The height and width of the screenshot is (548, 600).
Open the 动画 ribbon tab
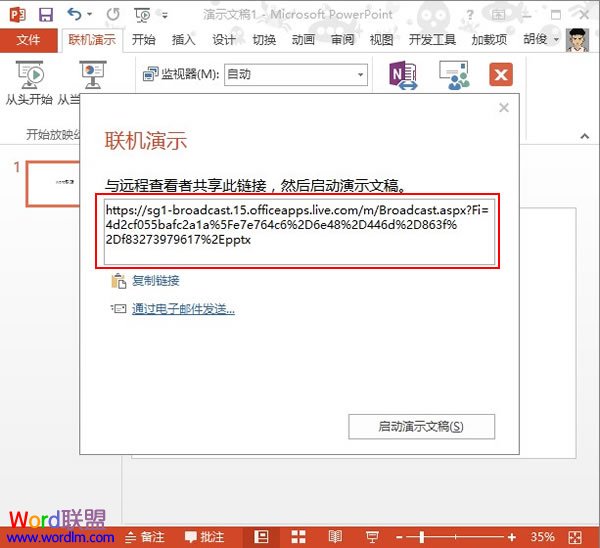coord(303,39)
